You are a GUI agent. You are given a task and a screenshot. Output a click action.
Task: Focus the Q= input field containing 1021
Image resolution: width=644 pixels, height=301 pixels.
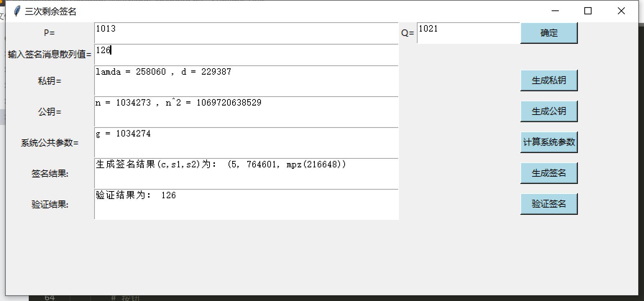tap(468, 33)
